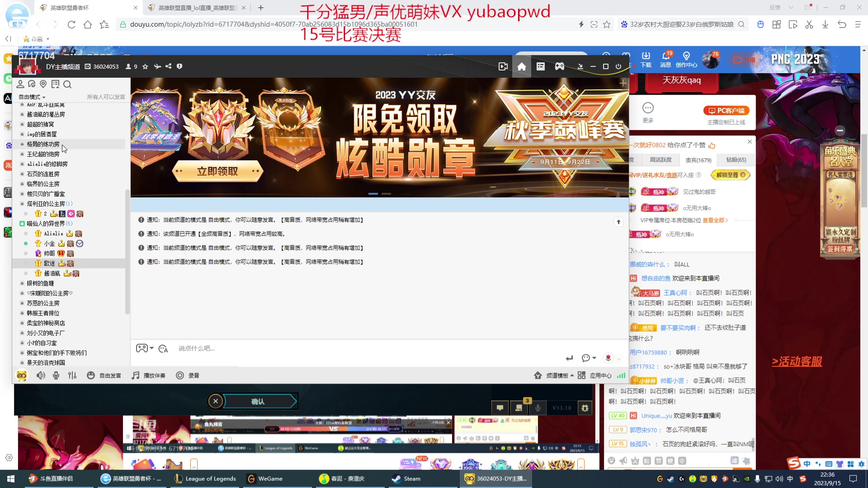Open the YY channel home icon

(x=521, y=66)
